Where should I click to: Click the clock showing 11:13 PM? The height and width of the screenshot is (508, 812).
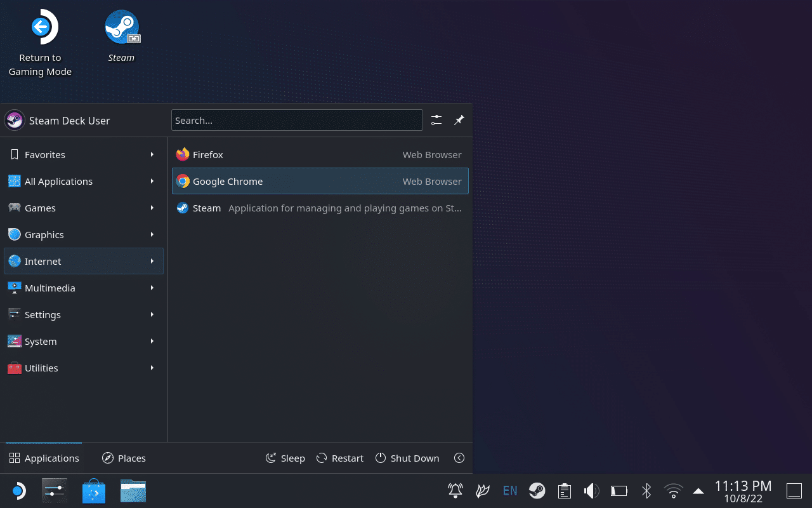(x=743, y=491)
